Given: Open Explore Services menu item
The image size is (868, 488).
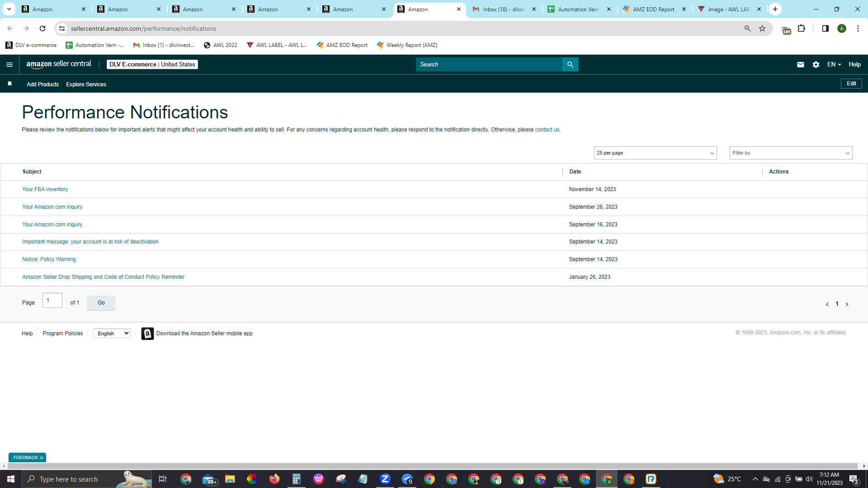Looking at the screenshot, I should (86, 84).
